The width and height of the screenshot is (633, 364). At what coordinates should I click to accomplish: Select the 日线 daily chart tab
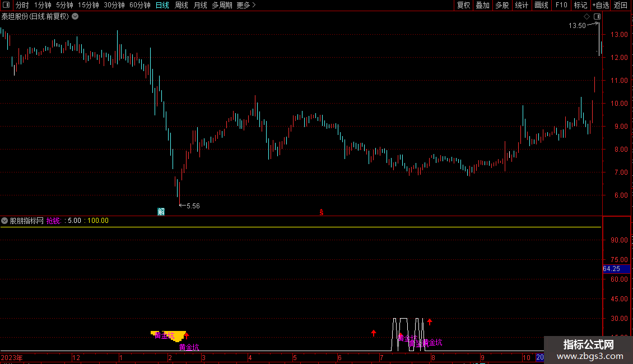pos(162,5)
